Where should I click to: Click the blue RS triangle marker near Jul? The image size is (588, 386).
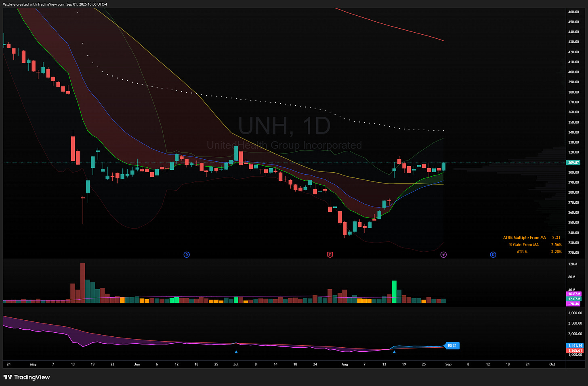click(x=236, y=352)
